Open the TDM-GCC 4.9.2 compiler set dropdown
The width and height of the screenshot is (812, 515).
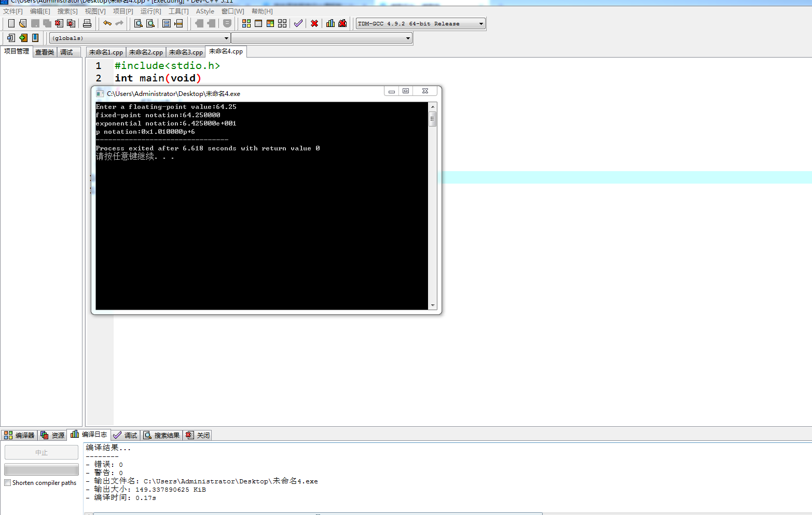[x=421, y=23]
